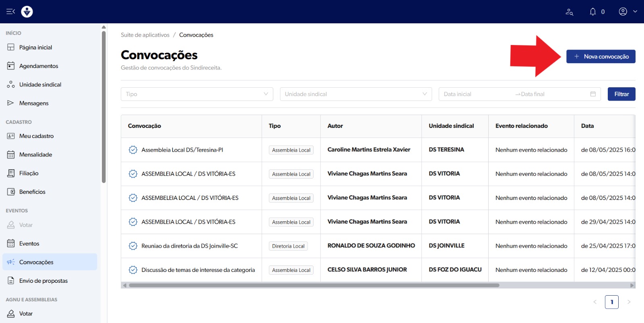Click the user profile avatar icon
644x323 pixels.
623,12
